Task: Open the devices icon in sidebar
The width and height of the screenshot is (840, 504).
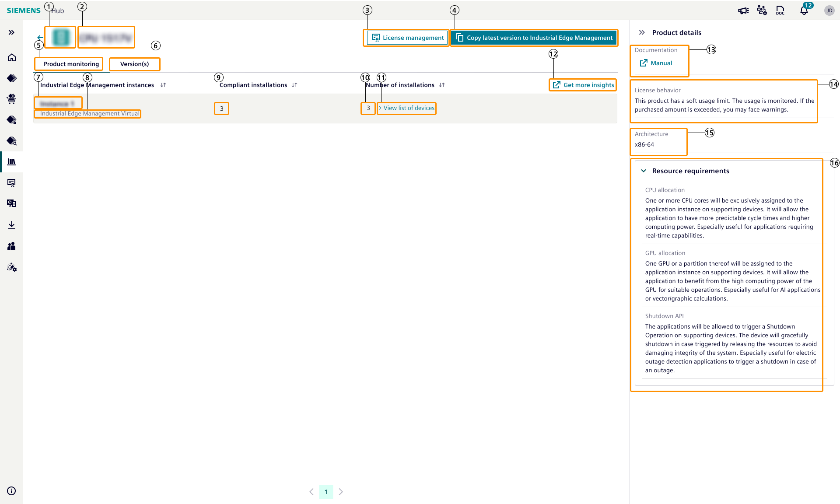Action: coord(12,203)
